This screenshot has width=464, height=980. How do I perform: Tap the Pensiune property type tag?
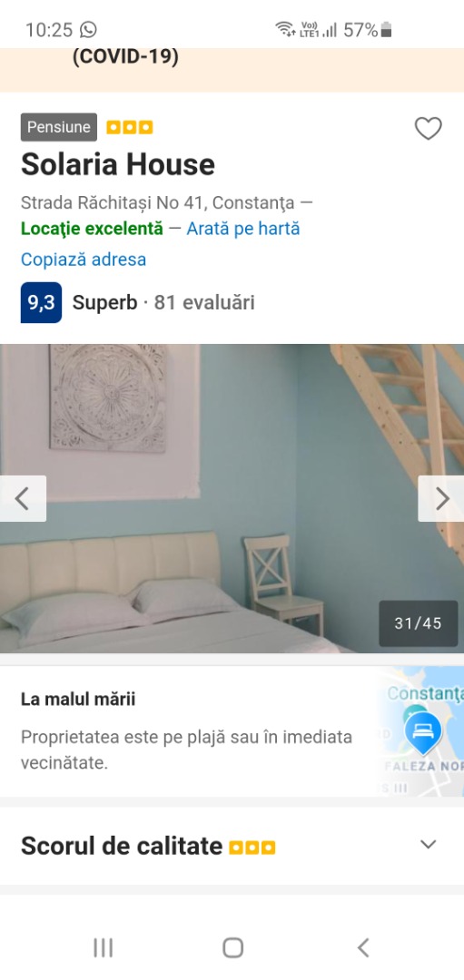(59, 128)
